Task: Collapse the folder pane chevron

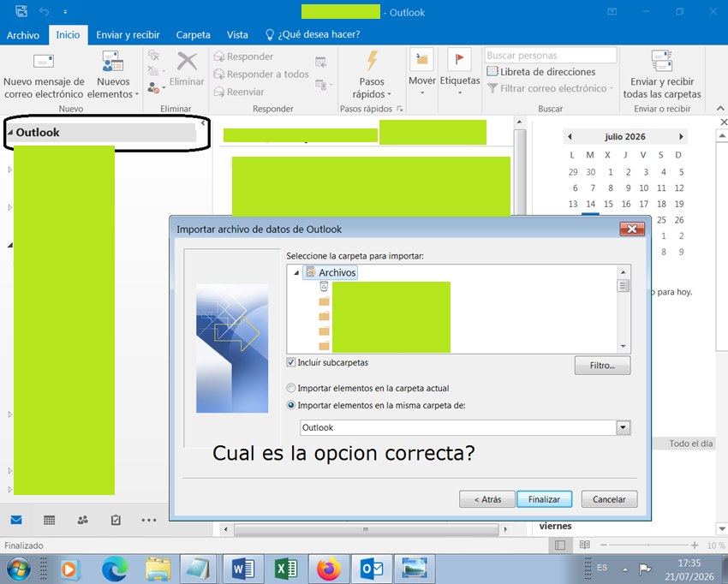Action: click(203, 123)
